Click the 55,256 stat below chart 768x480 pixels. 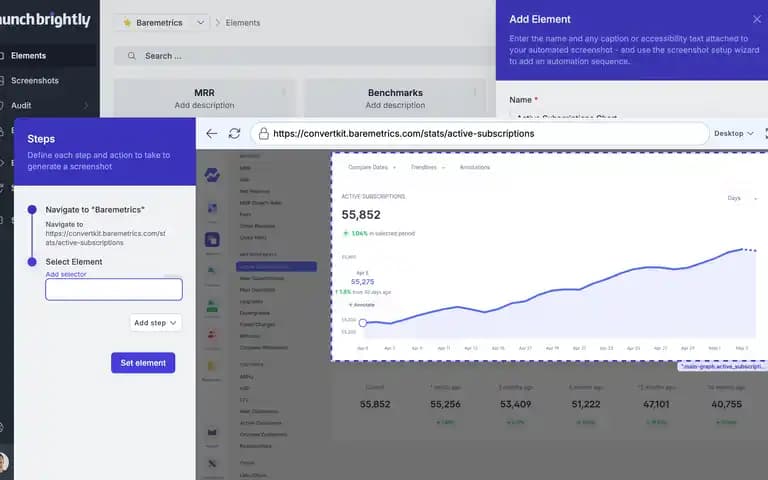[x=445, y=404]
